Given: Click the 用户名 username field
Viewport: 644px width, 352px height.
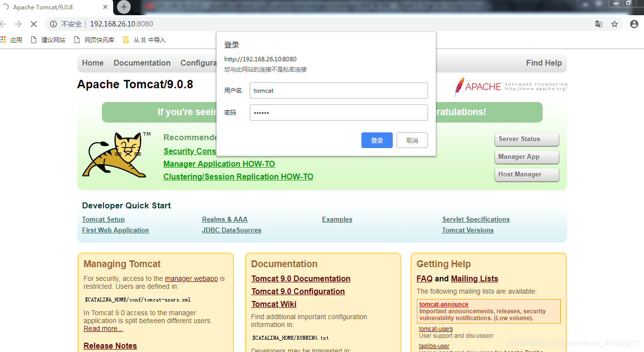Looking at the screenshot, I should 339,90.
